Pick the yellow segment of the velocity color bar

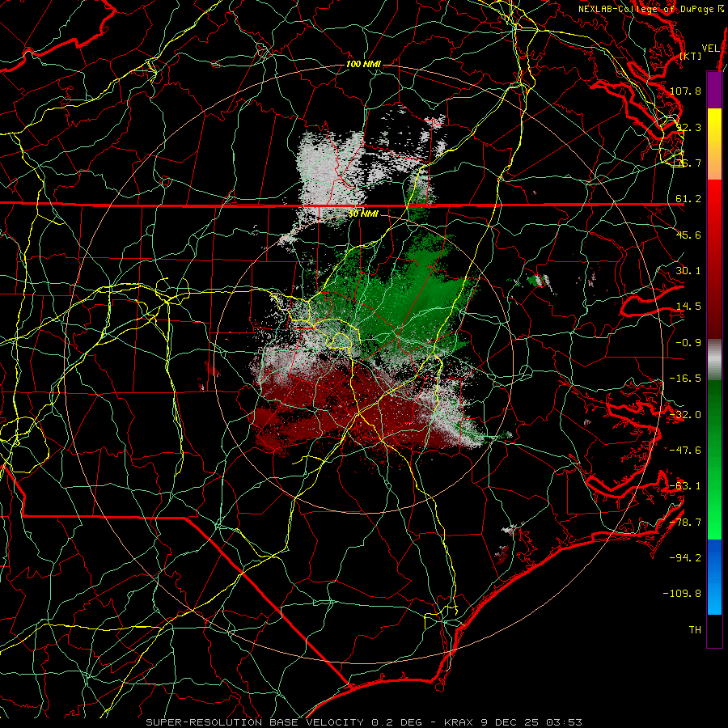click(714, 126)
